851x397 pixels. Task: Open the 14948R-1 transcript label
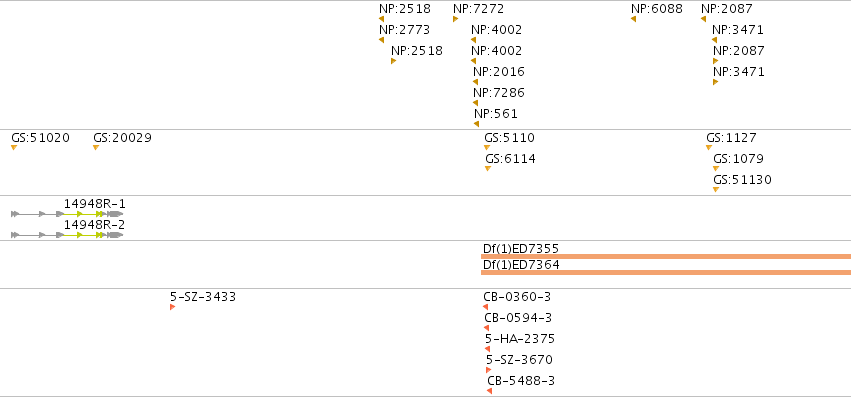click(94, 204)
